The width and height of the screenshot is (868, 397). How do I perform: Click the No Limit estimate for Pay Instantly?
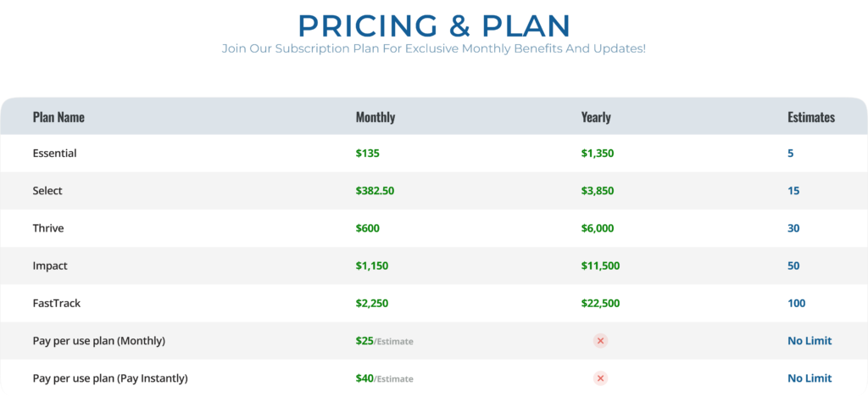[810, 378]
